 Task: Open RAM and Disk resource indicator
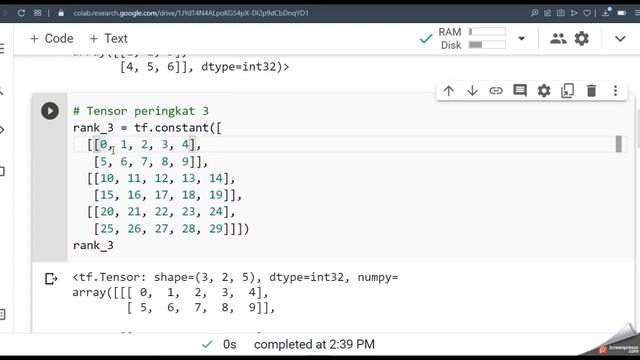point(472,38)
